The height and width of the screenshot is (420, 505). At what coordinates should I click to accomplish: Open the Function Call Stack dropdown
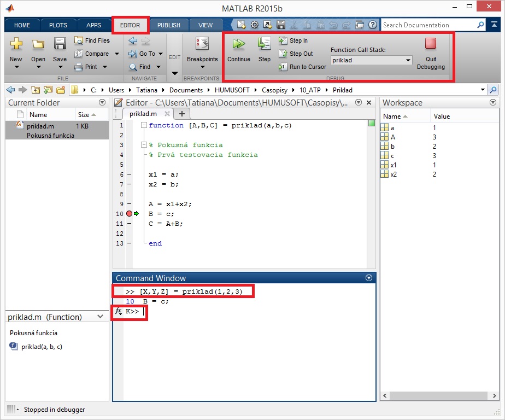coord(408,60)
